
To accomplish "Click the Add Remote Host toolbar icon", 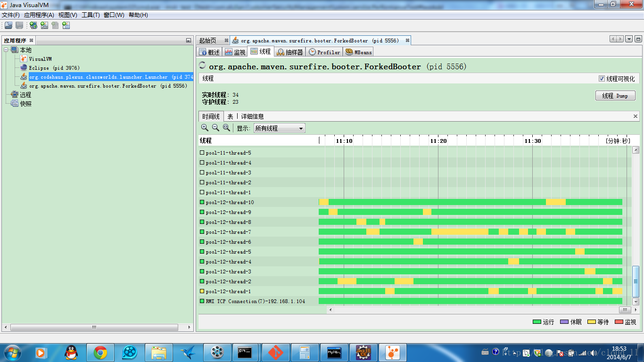I will click(x=33, y=25).
